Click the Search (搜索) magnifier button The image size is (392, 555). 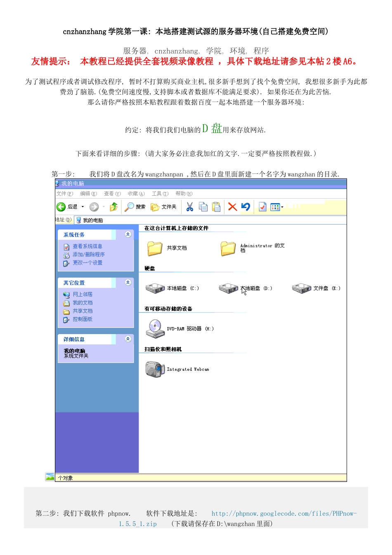pos(135,206)
